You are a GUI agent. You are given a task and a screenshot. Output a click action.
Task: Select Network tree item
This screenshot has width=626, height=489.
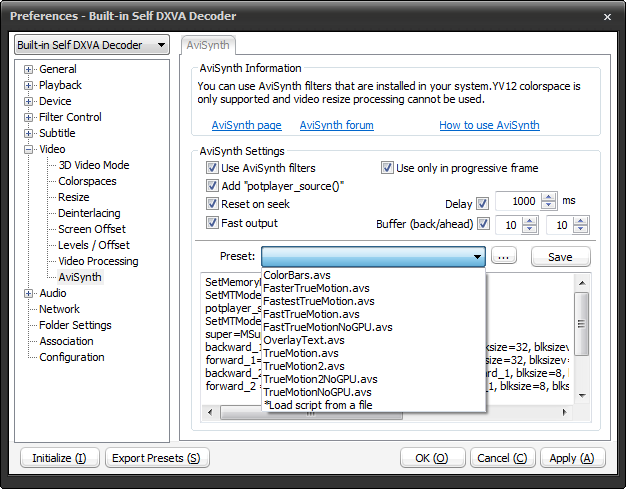(x=59, y=309)
